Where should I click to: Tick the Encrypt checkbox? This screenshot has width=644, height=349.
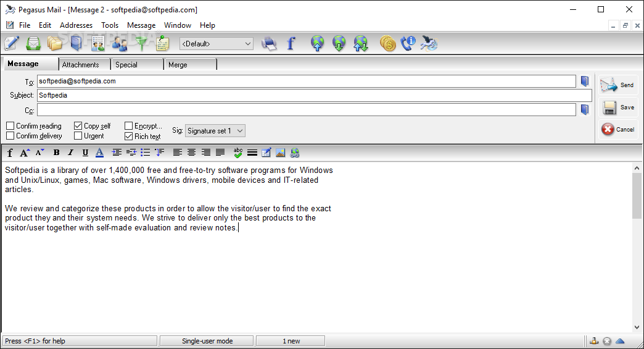point(128,126)
